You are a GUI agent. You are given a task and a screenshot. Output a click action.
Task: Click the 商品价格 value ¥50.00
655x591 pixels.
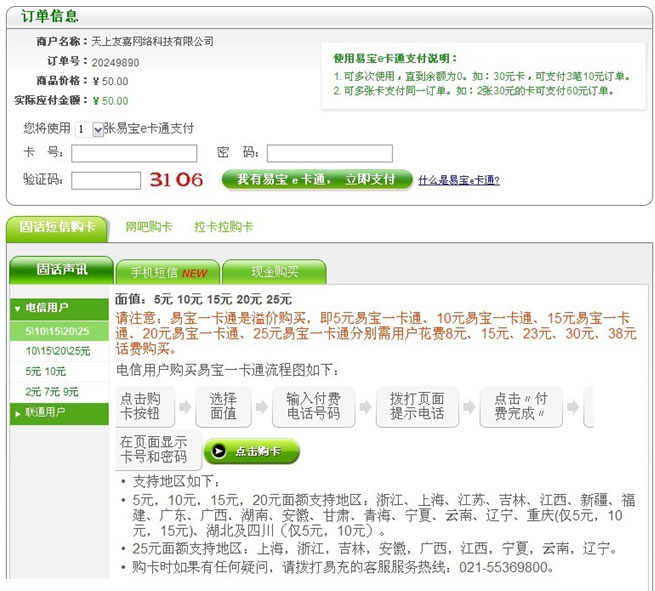[x=110, y=81]
